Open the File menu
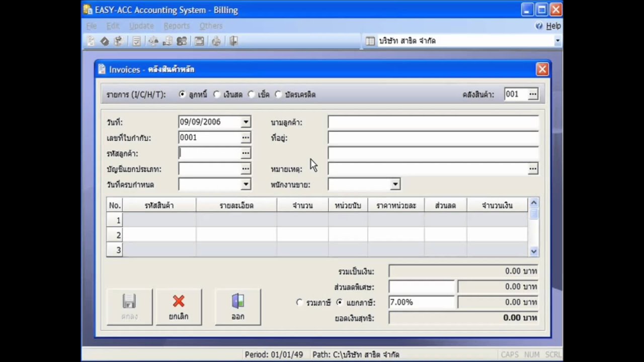 pos(91,26)
